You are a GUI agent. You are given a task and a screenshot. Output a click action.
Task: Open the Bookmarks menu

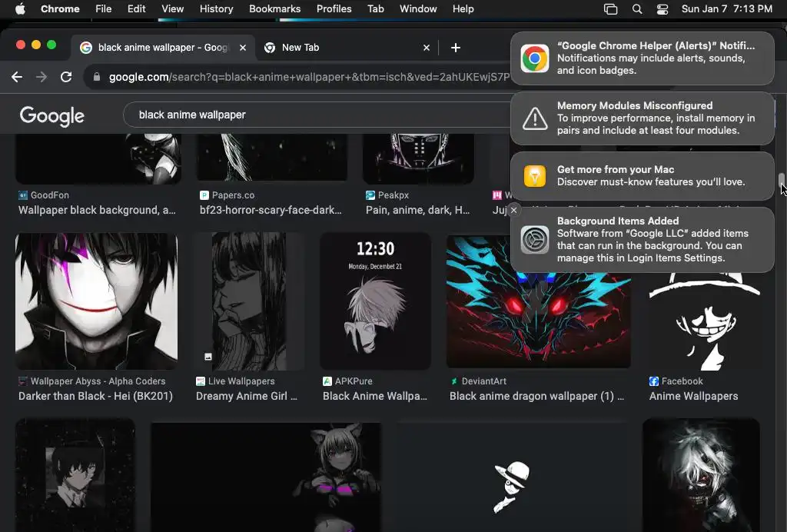pos(274,9)
